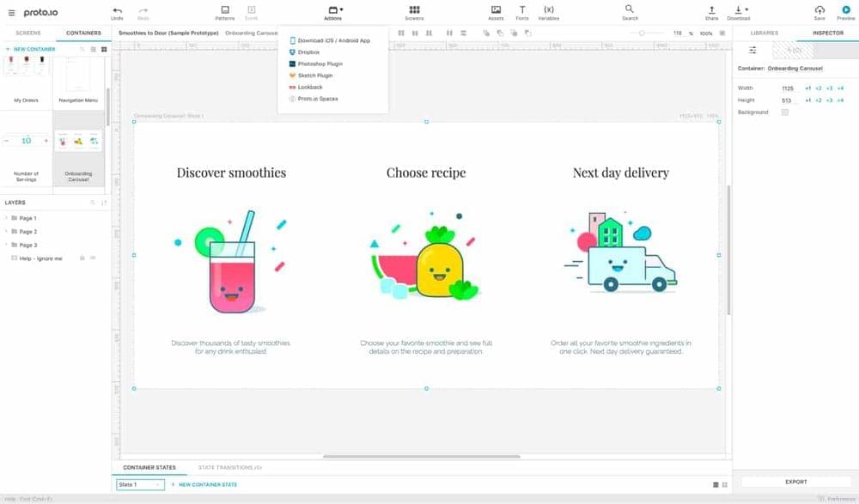Open the Download dropdown
Screen dimensions: 859x504
pyautogui.click(x=739, y=13)
